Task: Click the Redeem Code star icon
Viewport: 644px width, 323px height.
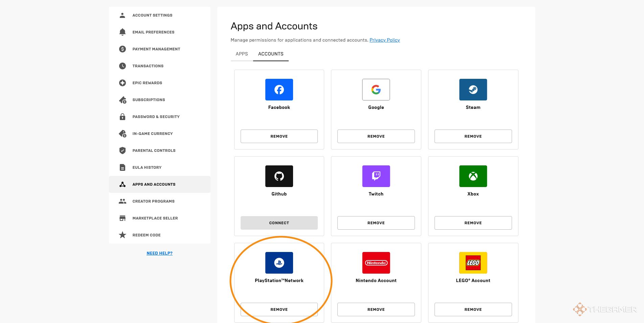Action: (x=123, y=235)
